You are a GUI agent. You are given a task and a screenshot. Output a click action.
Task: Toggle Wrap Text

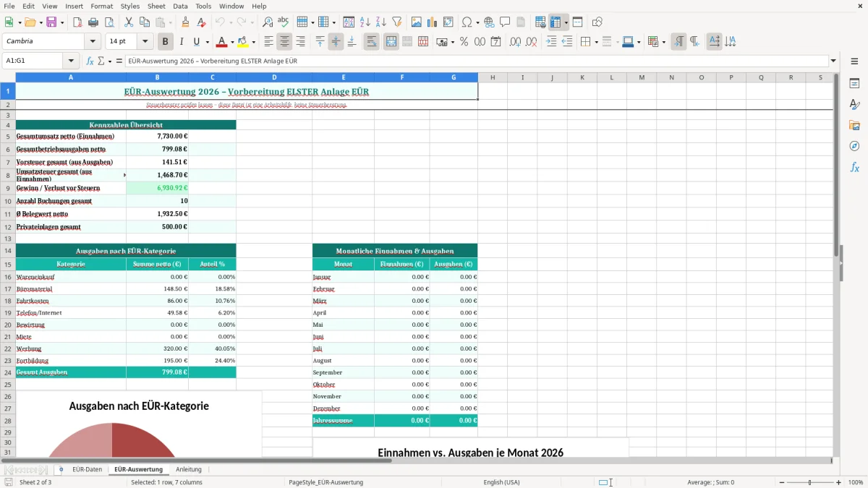pyautogui.click(x=371, y=42)
